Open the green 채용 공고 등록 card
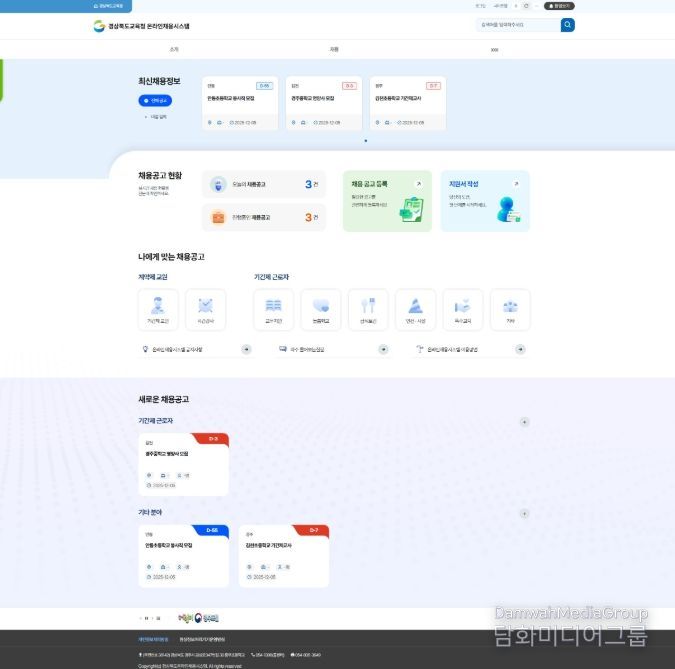675x669 pixels. tap(387, 200)
